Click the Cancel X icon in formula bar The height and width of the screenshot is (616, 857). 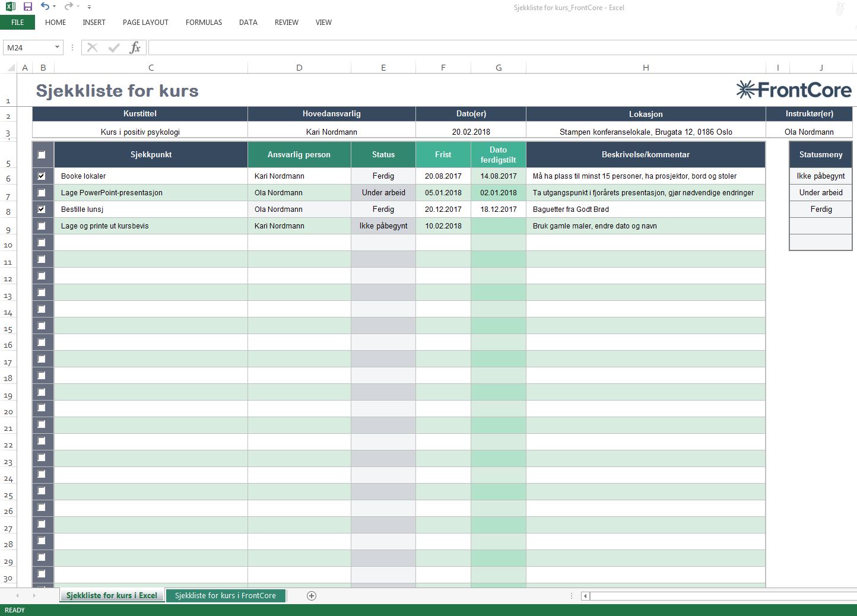click(92, 47)
